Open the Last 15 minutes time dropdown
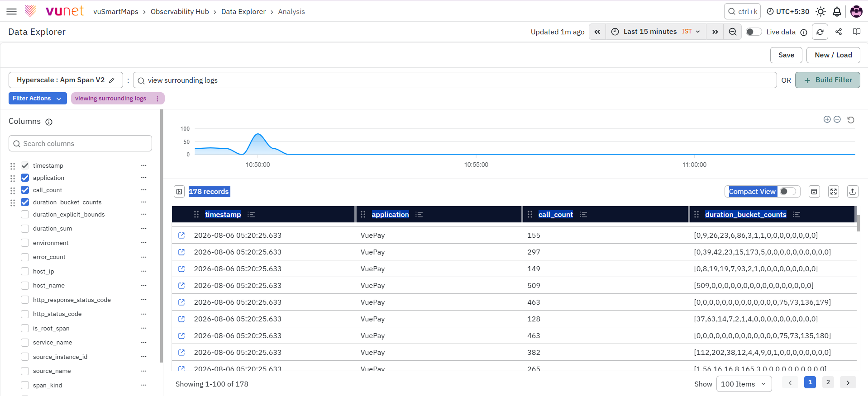Screen dimensions: 868x396 click(656, 32)
